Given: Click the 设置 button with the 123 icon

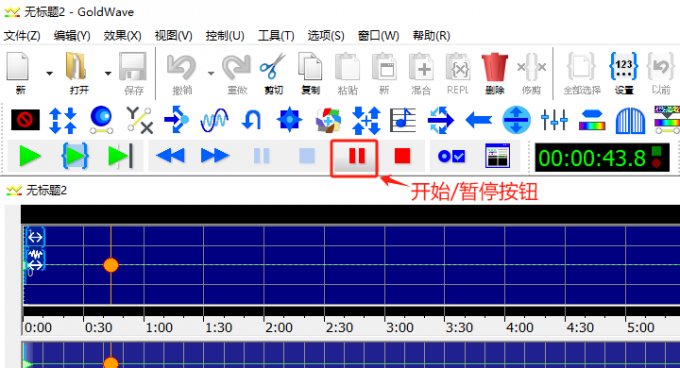Looking at the screenshot, I should tap(624, 73).
